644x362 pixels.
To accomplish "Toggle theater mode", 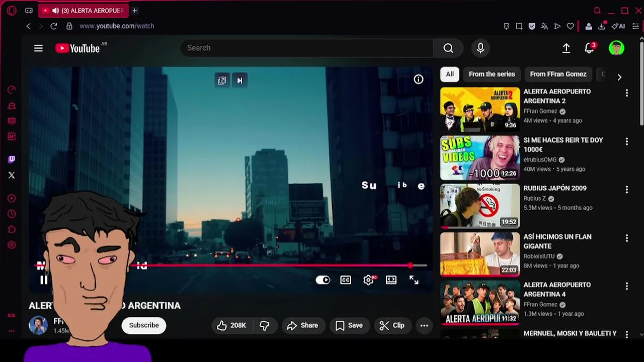I will [391, 280].
